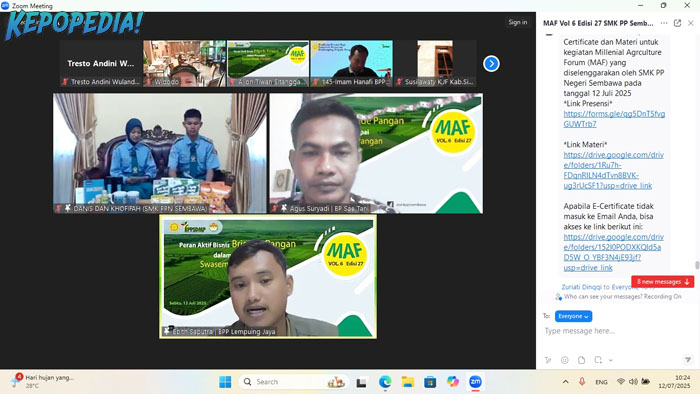Click muted mic icon on Danis dan Khofifah
This screenshot has width=700, height=394.
(x=58, y=208)
